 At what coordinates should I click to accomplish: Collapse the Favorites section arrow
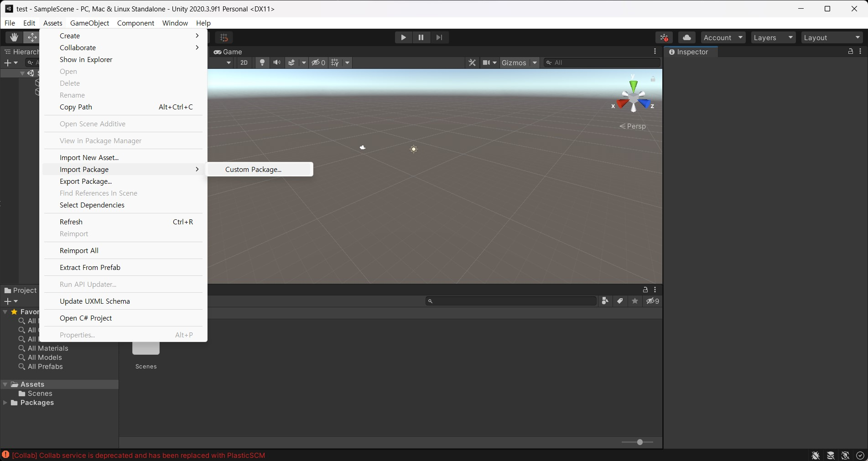coord(5,312)
